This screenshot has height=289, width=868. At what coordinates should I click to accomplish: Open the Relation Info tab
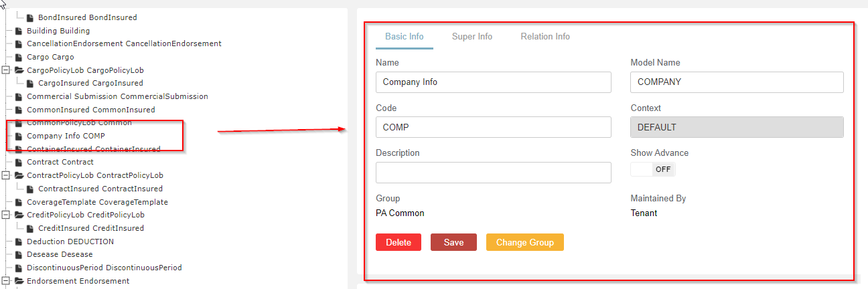[545, 37]
